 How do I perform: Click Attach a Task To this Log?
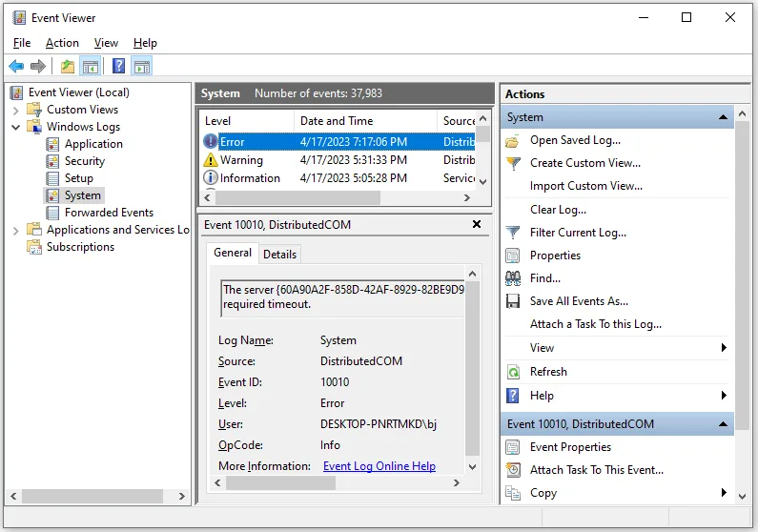pos(596,324)
